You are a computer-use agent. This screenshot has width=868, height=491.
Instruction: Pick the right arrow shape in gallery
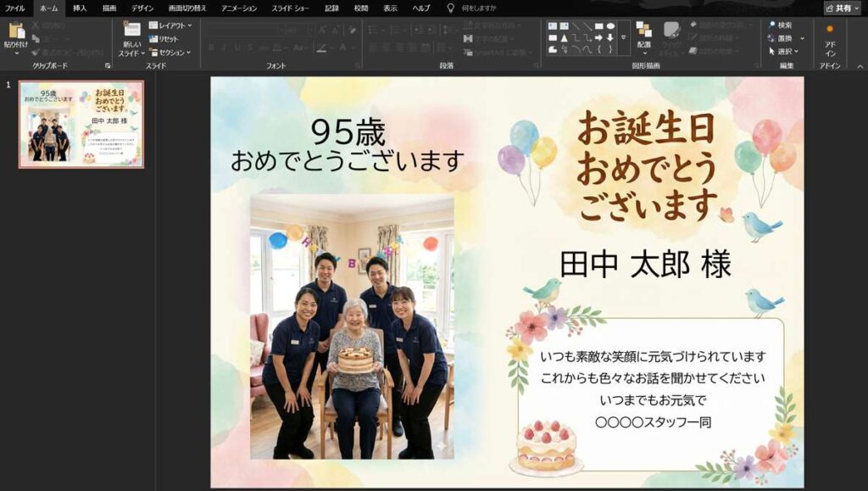point(598,37)
